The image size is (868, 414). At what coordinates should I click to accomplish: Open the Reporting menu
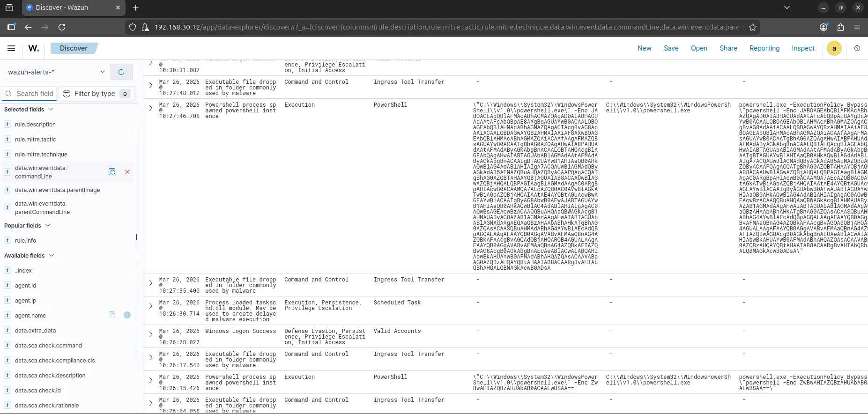click(x=764, y=48)
